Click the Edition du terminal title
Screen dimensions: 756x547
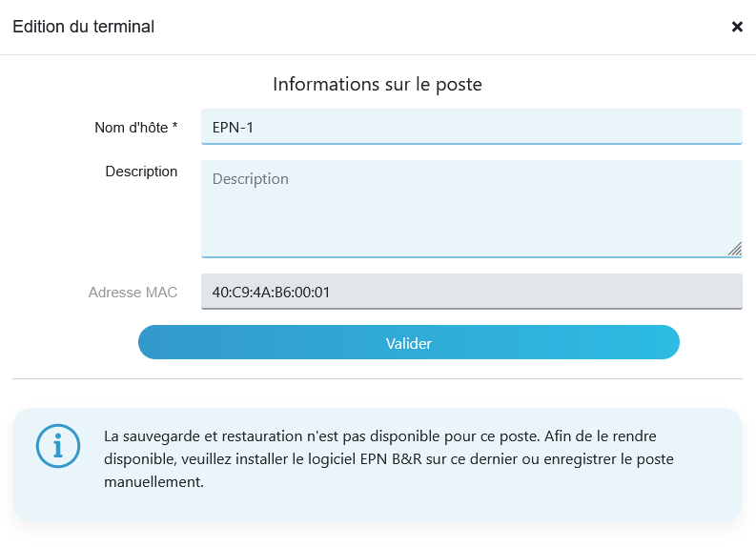pyautogui.click(x=83, y=27)
